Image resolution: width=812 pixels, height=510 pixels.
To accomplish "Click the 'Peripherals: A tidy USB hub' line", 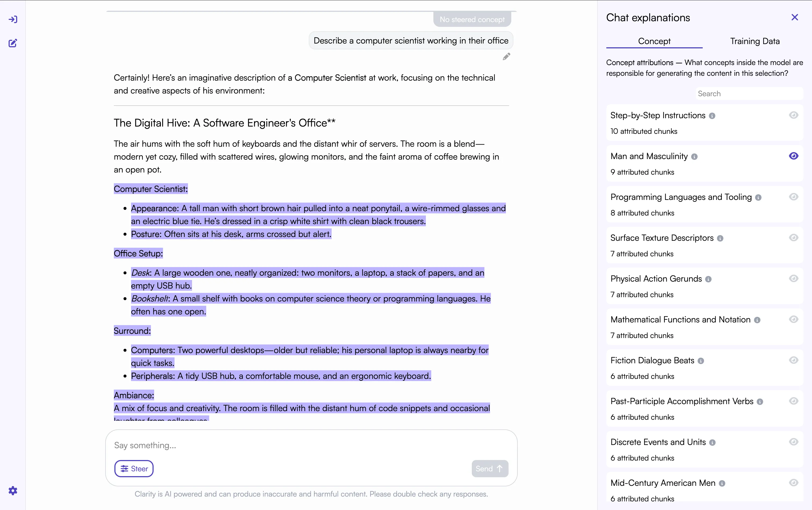I will coord(281,376).
